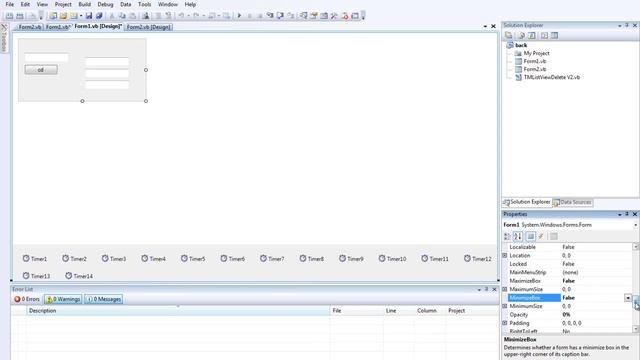Click the Properties grid scroll down arrow
Viewport: 640px width, 360px height.
click(x=636, y=329)
